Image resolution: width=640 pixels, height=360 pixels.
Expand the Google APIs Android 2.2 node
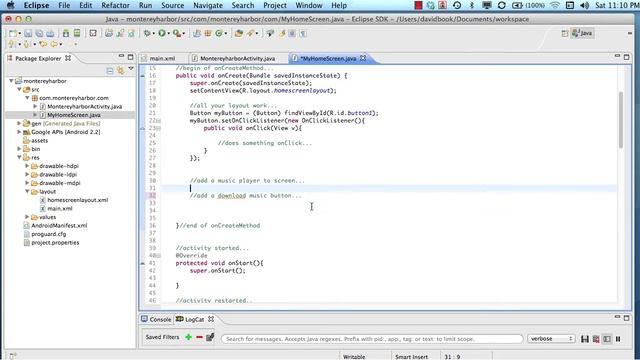tap(19, 132)
